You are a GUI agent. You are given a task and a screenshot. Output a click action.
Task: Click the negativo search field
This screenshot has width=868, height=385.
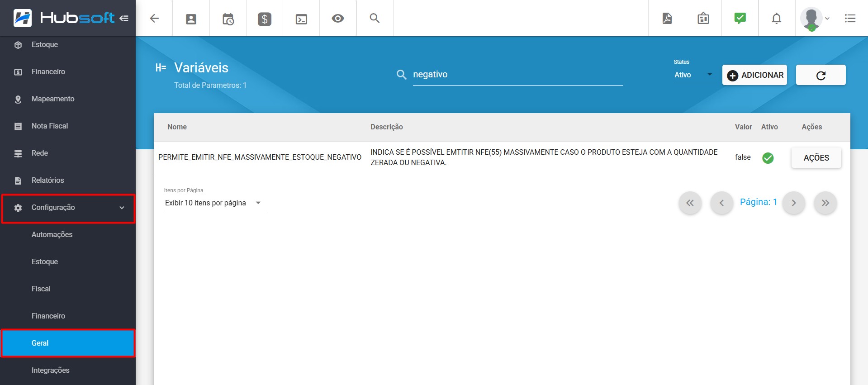click(x=517, y=75)
